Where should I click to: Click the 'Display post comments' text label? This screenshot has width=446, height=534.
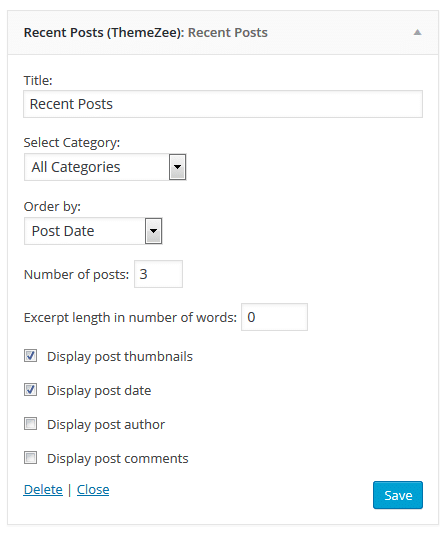click(x=117, y=459)
